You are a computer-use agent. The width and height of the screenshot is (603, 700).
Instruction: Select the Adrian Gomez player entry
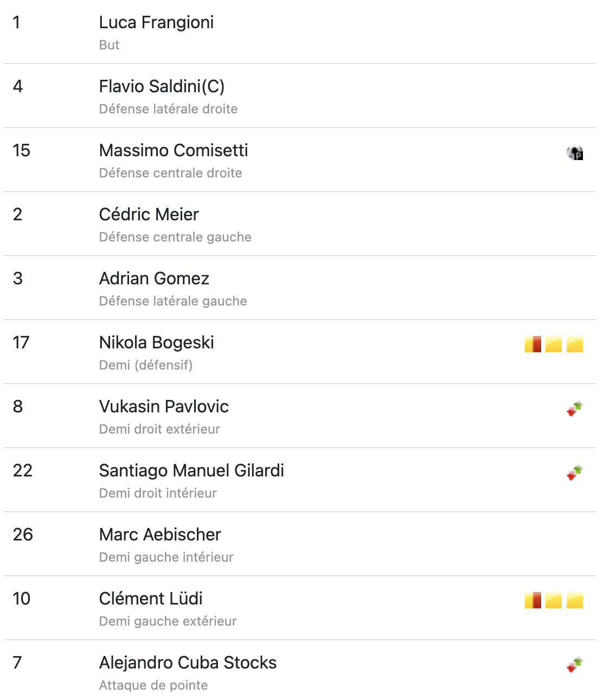pyautogui.click(x=154, y=278)
